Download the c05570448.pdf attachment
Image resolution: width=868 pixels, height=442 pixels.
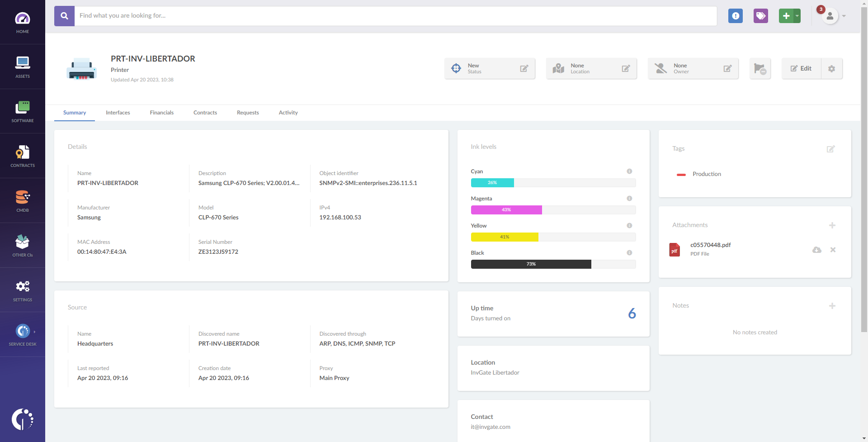tap(816, 250)
